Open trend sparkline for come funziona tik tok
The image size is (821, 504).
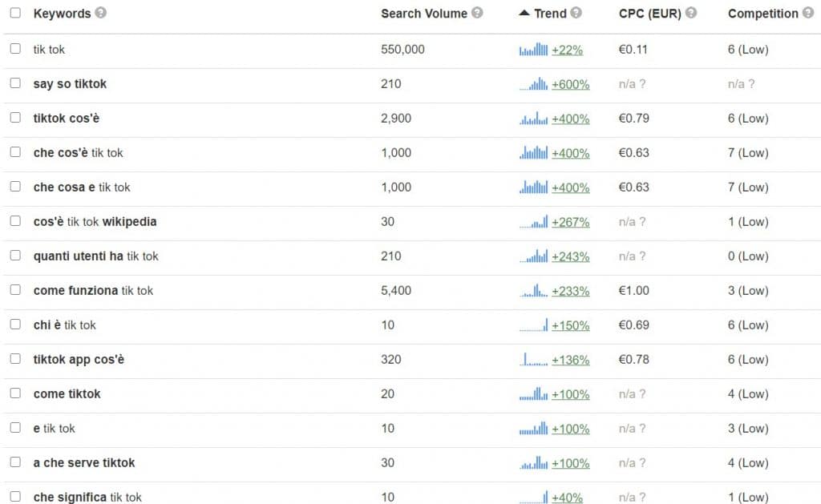tap(533, 291)
